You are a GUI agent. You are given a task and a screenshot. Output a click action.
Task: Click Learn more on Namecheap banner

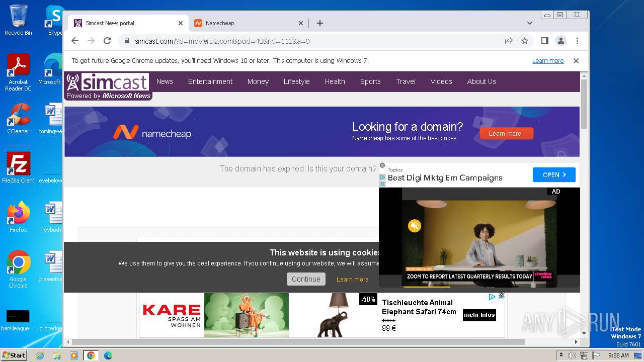pos(506,133)
